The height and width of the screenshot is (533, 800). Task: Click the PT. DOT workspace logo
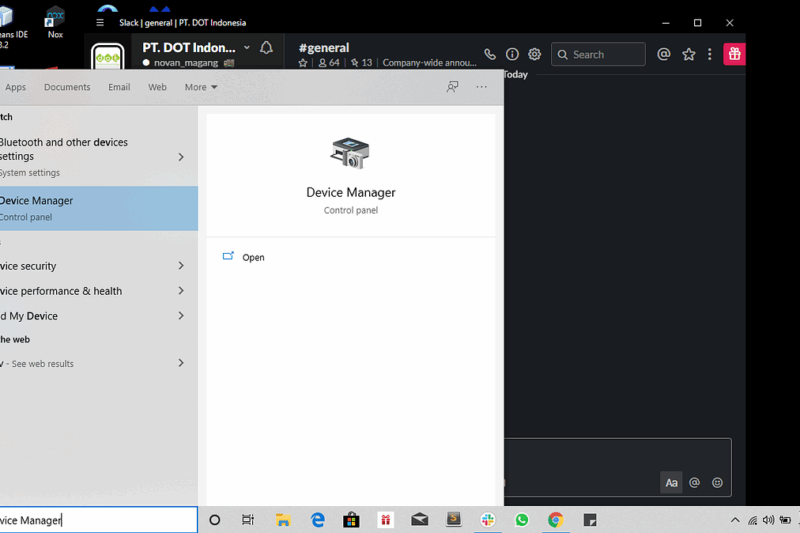(108, 58)
